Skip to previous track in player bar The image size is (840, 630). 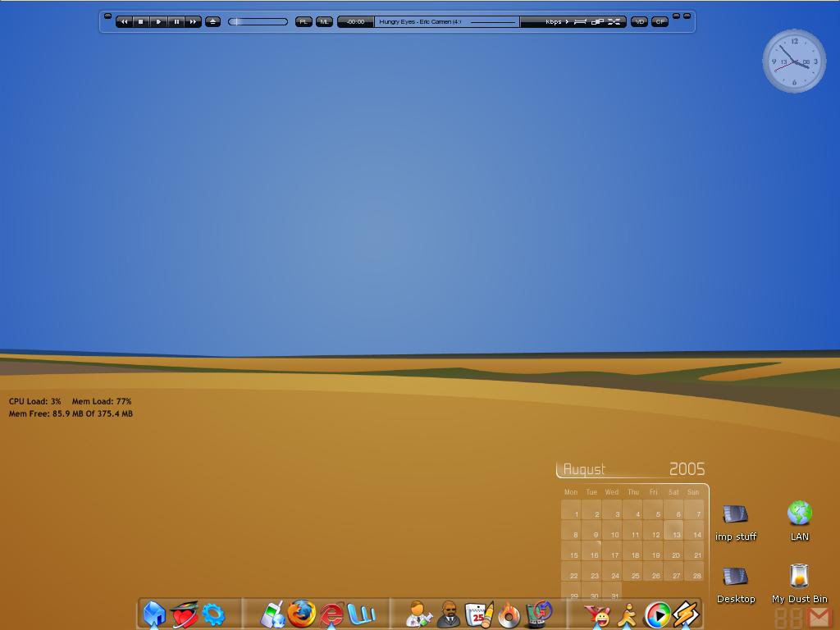tap(125, 22)
